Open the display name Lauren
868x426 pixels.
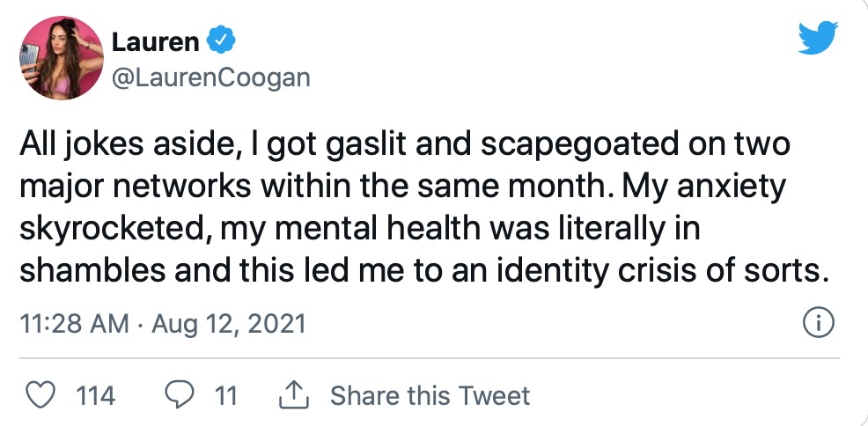coord(155,40)
